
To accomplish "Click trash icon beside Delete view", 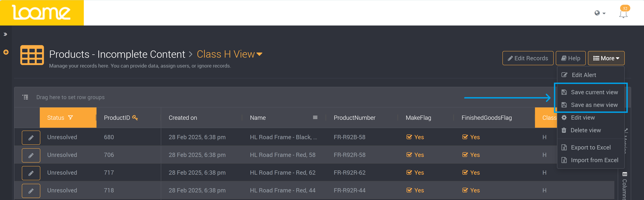I will pos(564,130).
